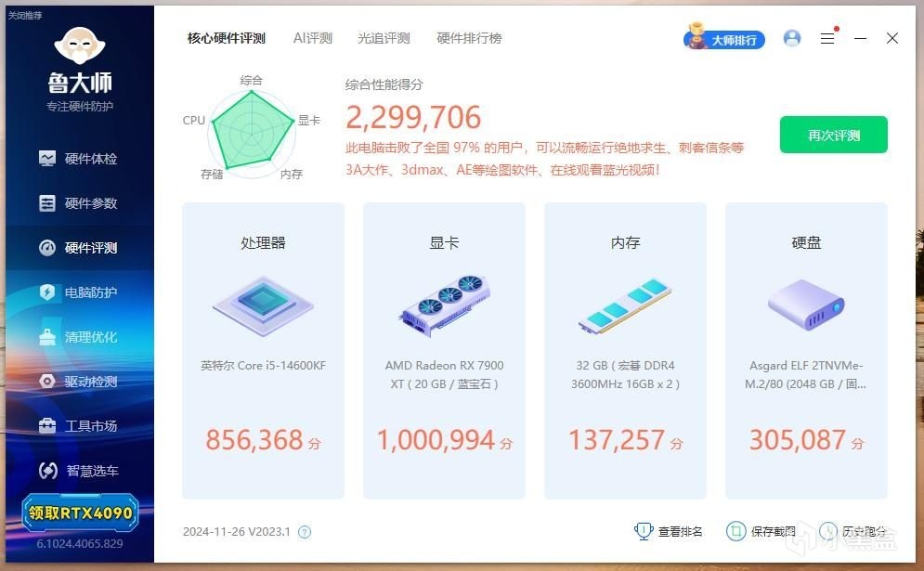Open 工具市场 in the sidebar
Image resolution: width=924 pixels, height=571 pixels.
coord(80,426)
